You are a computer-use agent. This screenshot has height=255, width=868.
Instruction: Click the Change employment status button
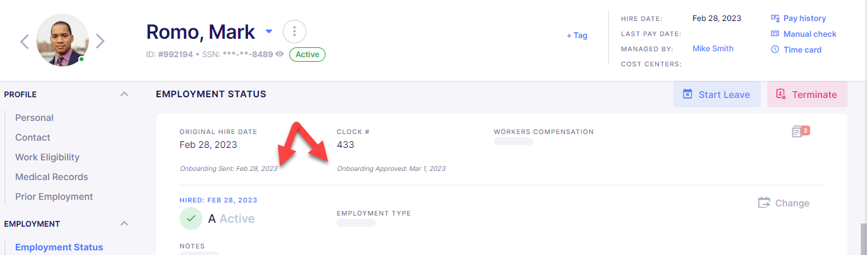(x=784, y=203)
